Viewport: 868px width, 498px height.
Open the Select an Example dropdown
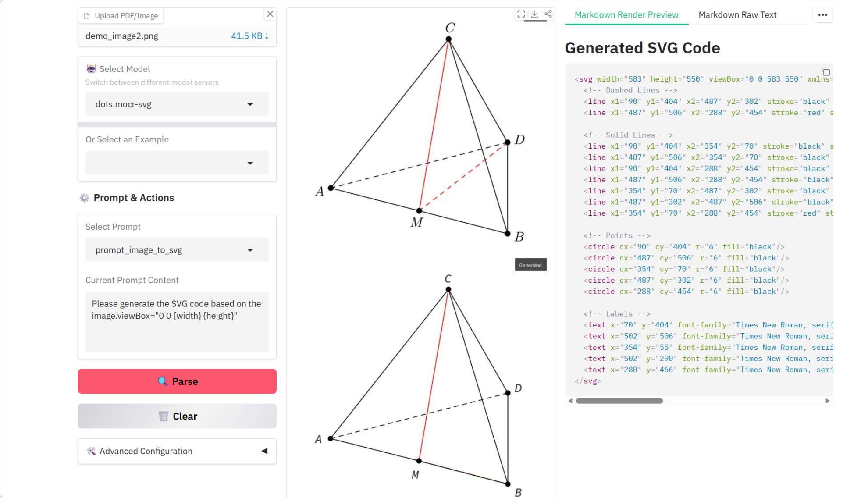click(x=177, y=163)
